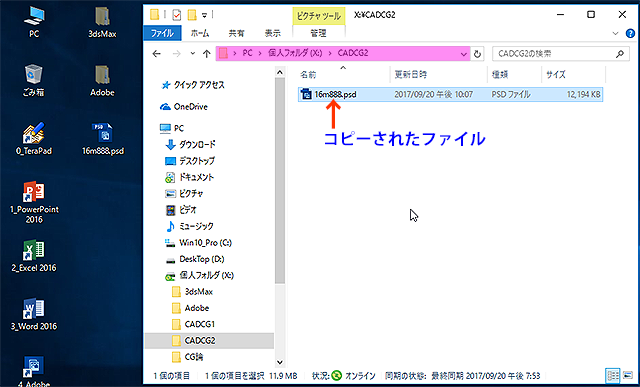This screenshot has width=640, height=387.
Task: Open デスクトップ in navigation pane
Action: coord(189,161)
